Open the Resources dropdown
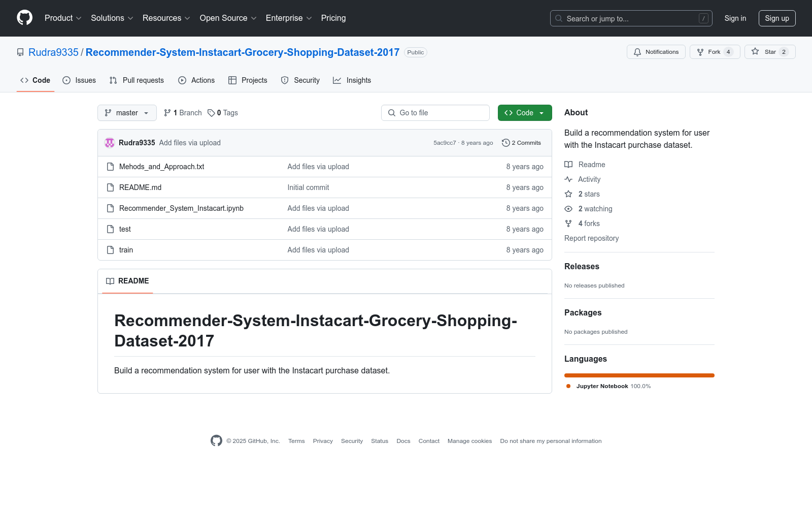The height and width of the screenshot is (508, 812). (x=166, y=18)
